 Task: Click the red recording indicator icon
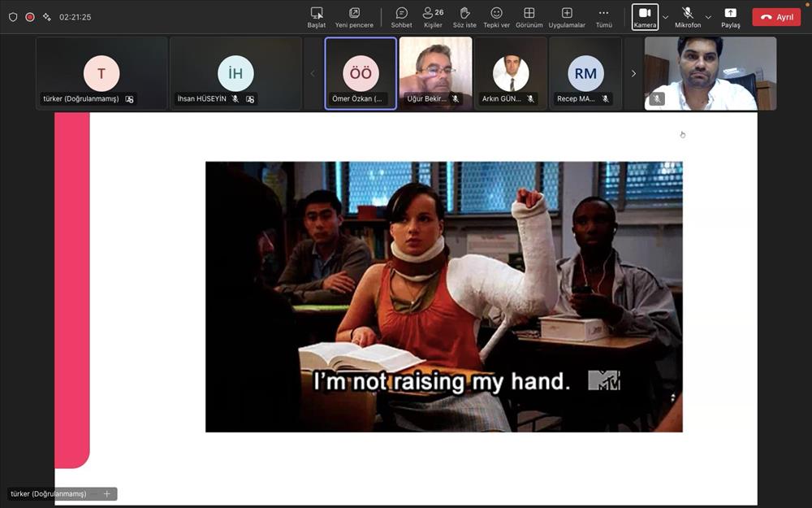pos(30,17)
